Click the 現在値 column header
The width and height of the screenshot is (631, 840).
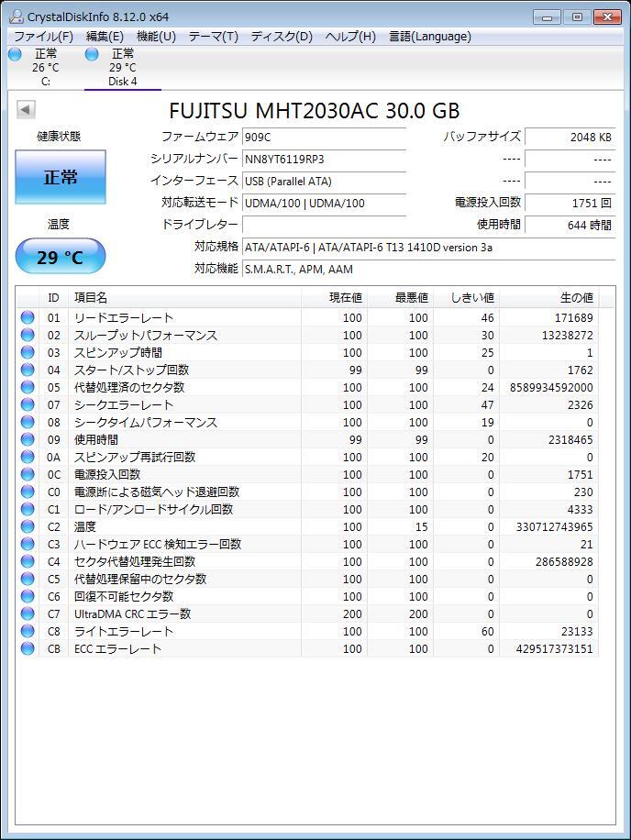(334, 298)
